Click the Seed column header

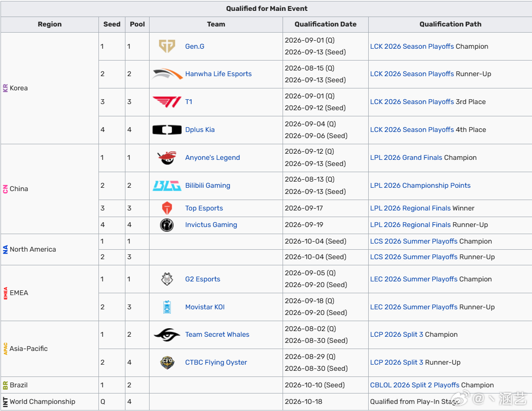click(x=112, y=24)
